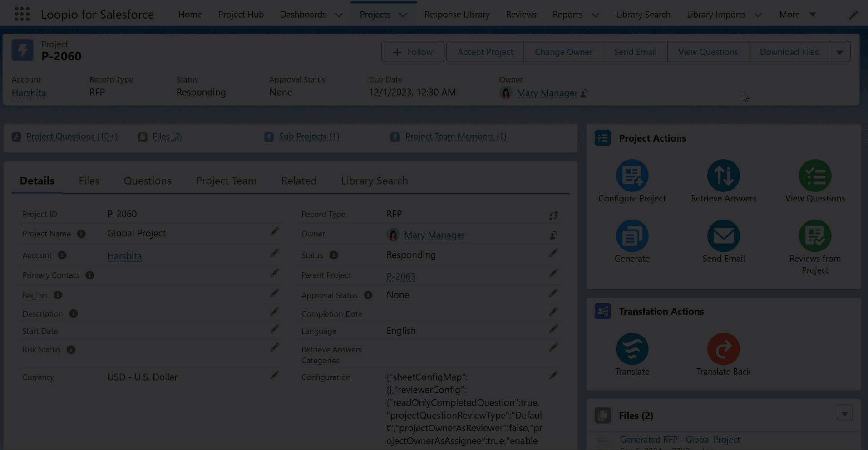The image size is (868, 450).
Task: Click header change owner icon beside Mary Manager
Action: point(584,93)
